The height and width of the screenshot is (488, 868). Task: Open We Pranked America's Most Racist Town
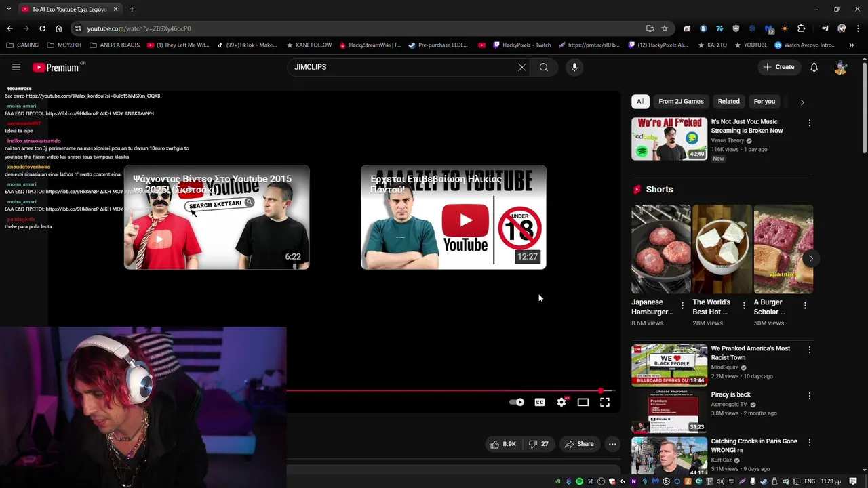coord(750,352)
